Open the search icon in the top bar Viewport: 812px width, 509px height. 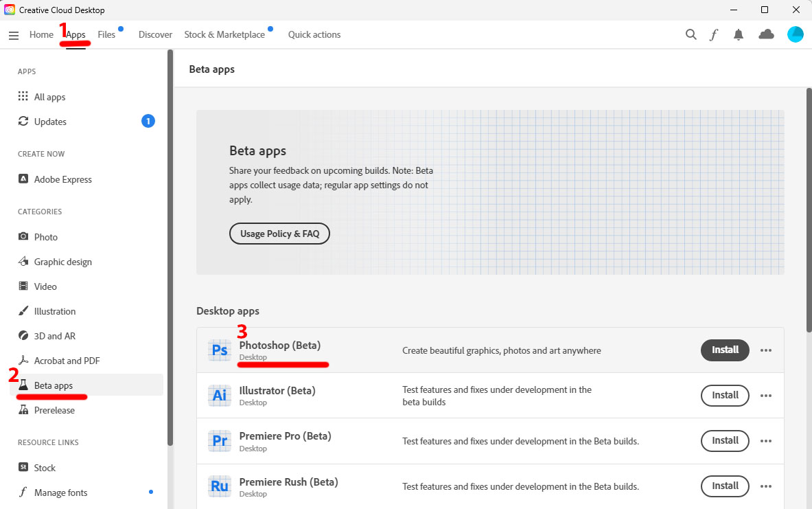(691, 34)
